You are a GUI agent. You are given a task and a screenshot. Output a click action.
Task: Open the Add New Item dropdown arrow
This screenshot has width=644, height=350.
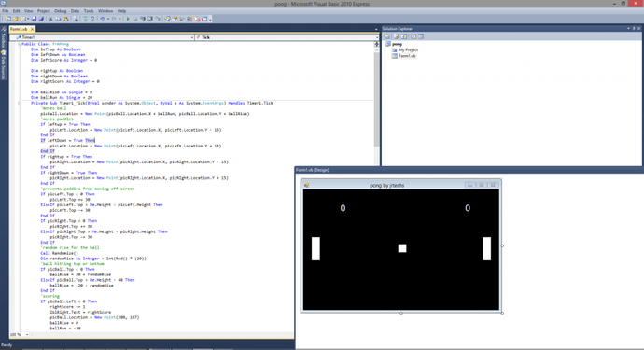(x=28, y=19)
